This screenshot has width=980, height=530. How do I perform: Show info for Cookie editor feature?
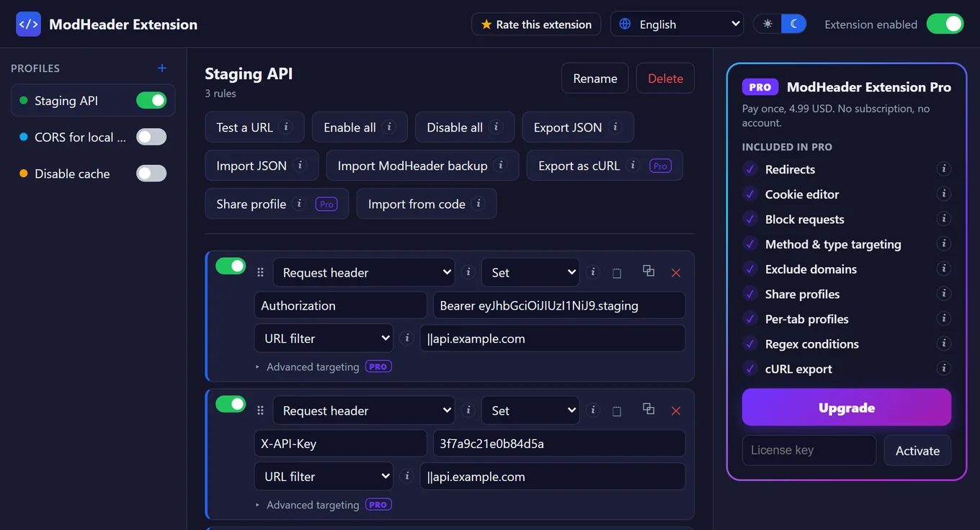(x=943, y=194)
